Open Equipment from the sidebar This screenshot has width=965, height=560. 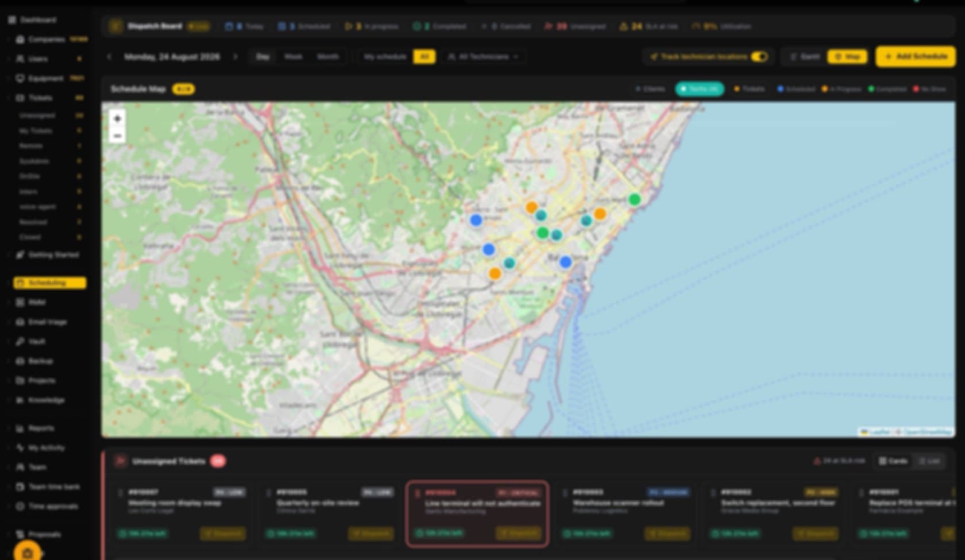20,79
